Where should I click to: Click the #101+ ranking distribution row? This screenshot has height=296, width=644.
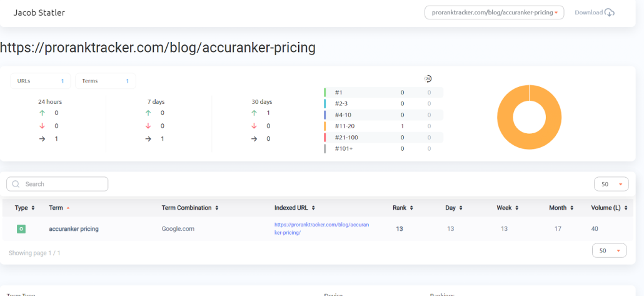pyautogui.click(x=384, y=148)
